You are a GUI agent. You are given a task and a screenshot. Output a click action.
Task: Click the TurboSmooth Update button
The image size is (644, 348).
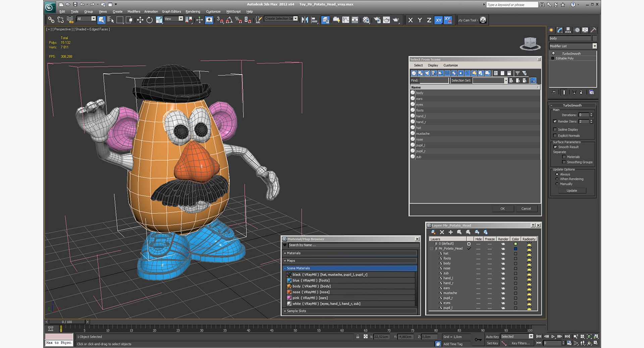572,190
